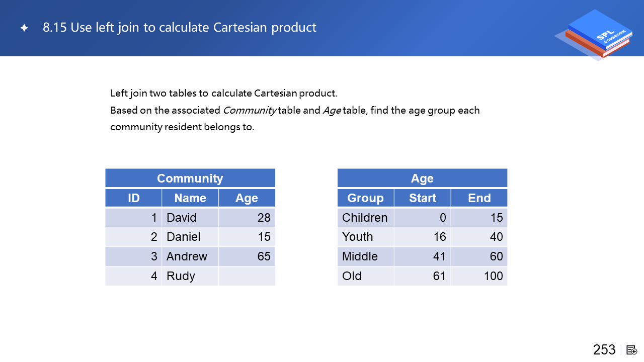Click the star bullet in the header
The height and width of the screenshot is (362, 644).
pyautogui.click(x=24, y=28)
